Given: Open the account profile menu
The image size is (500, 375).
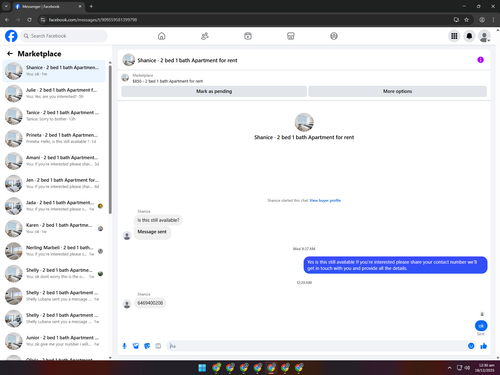Looking at the screenshot, I should click(484, 36).
